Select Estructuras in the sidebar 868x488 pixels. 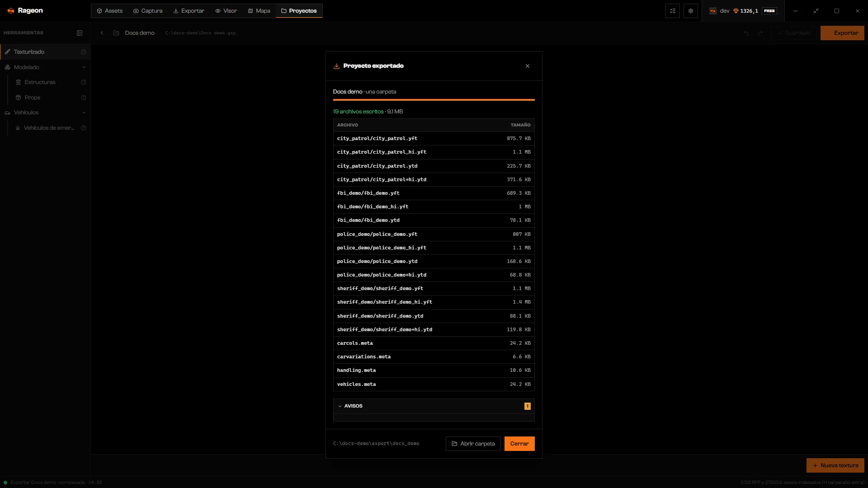pyautogui.click(x=50, y=82)
